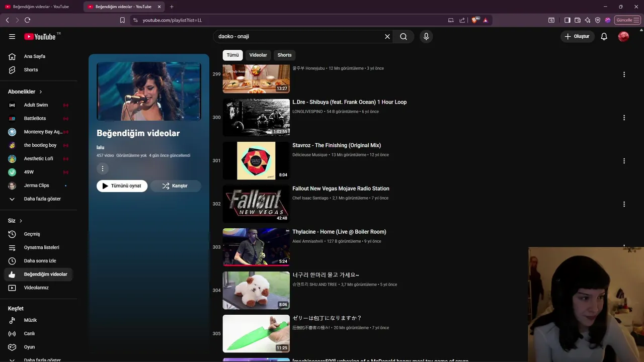The image size is (644, 362).
Task: Start voice search with the microphone
Action: coord(426,36)
